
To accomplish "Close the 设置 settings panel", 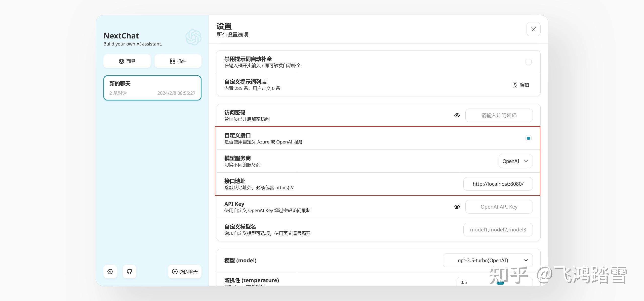I will coord(534,29).
